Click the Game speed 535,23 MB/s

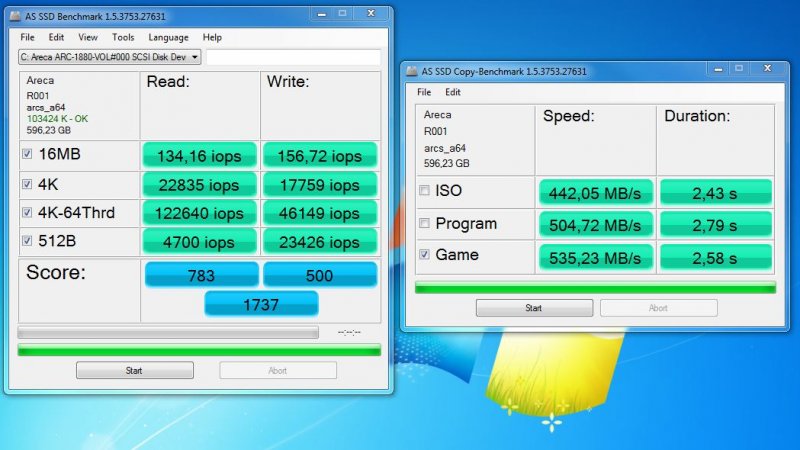596,258
